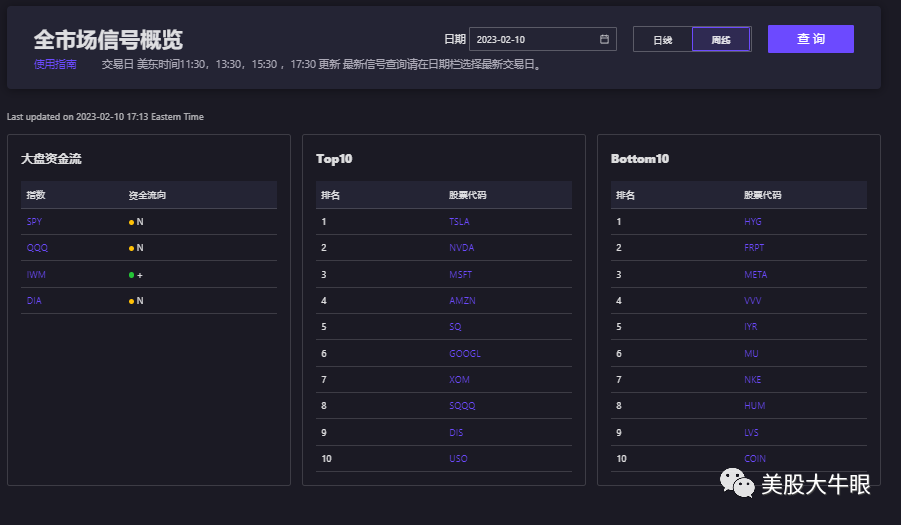Click the yellow N indicator for DIA

point(136,301)
